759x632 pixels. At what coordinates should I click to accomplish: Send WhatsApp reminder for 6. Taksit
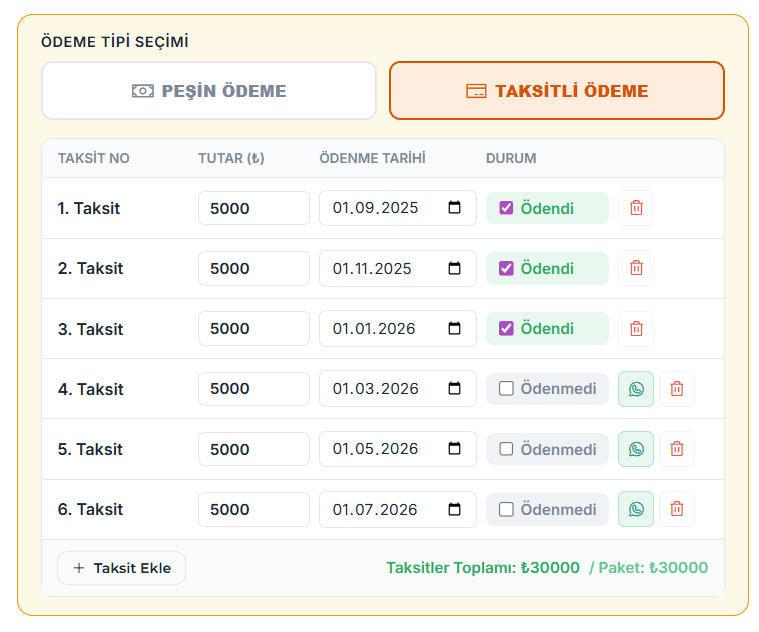point(636,509)
